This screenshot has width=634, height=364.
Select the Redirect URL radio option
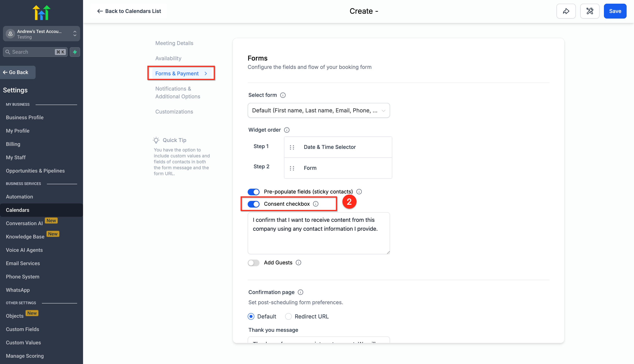point(288,316)
